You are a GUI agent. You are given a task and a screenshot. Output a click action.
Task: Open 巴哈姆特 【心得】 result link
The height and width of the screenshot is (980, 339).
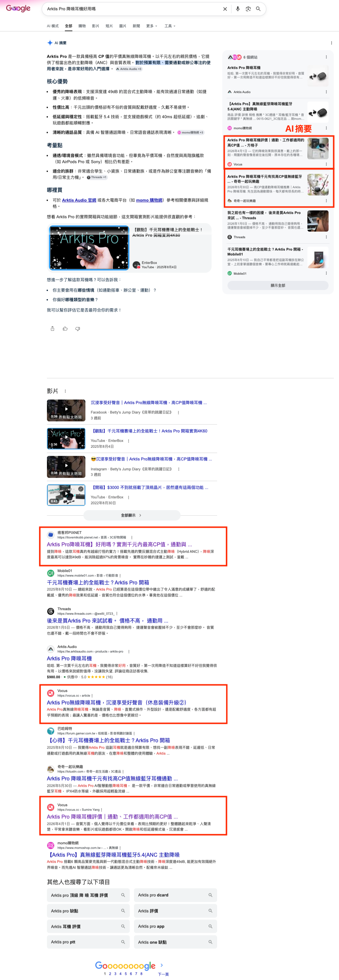109,740
